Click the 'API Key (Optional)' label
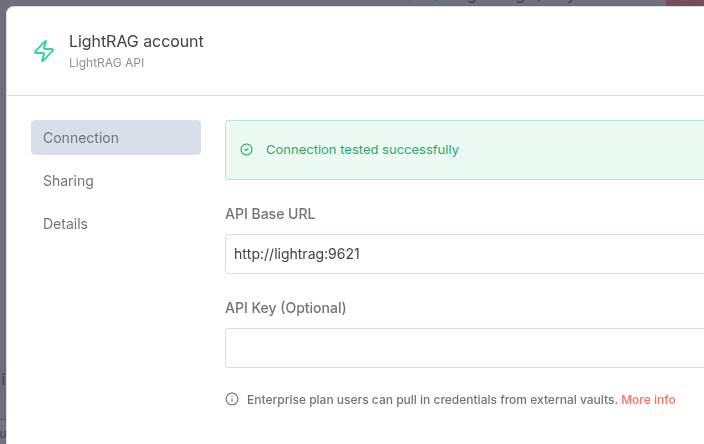Viewport: 704px width, 444px height. click(x=286, y=308)
